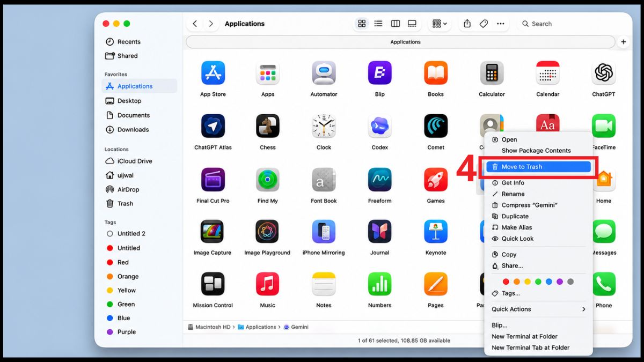Screen dimensions: 644x362
Task: Open iCloud Drive in sidebar
Action: 138,161
